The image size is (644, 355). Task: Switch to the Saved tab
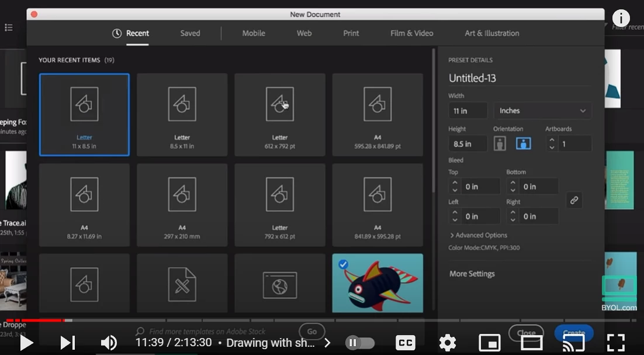click(x=190, y=33)
